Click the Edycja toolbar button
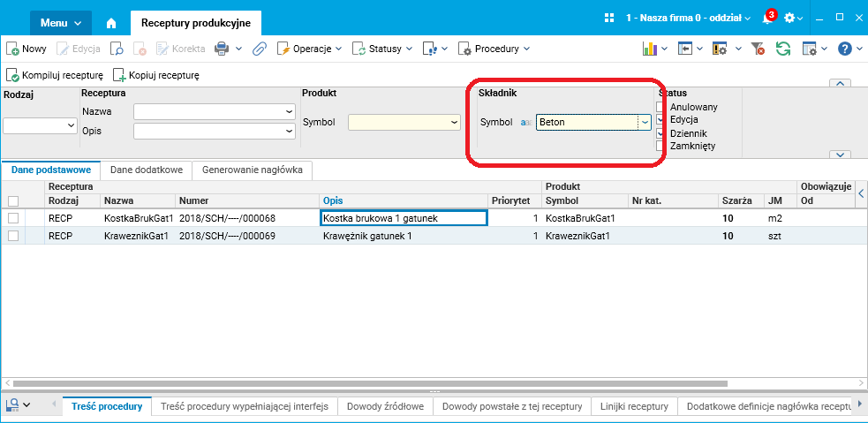 (x=79, y=49)
